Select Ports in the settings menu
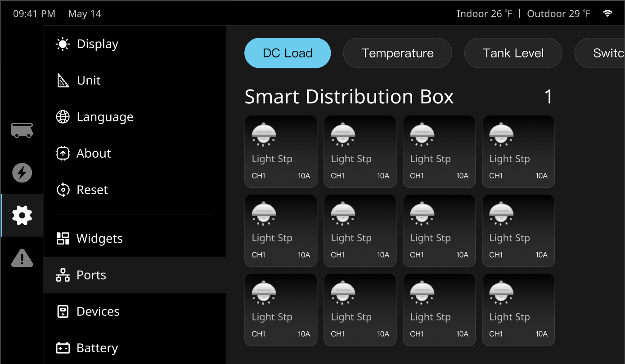The image size is (625, 364). tap(91, 275)
